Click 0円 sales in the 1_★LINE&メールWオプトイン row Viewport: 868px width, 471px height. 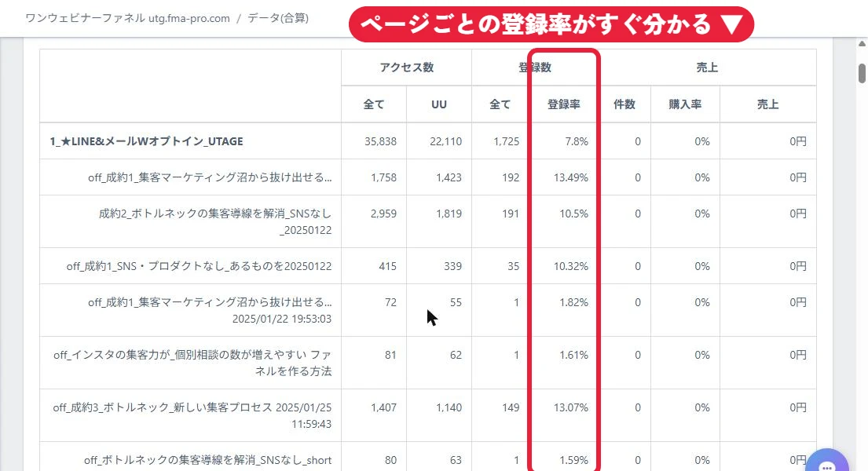798,141
